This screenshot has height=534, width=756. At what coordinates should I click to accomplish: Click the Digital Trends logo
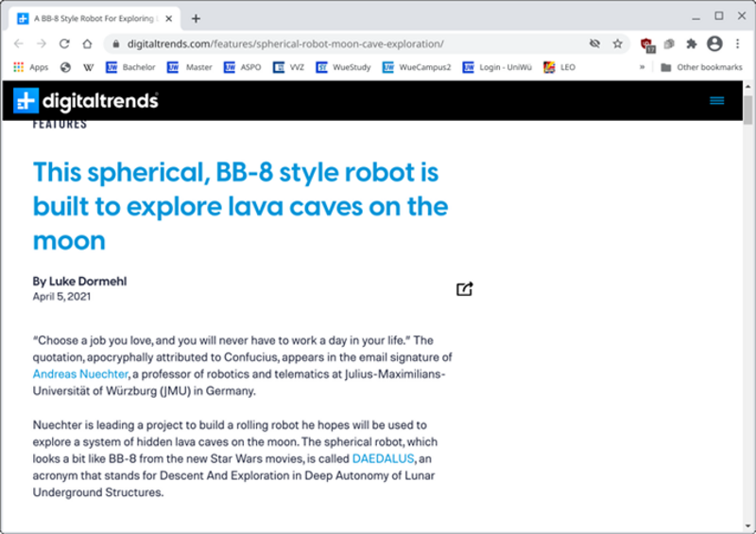coord(86,100)
